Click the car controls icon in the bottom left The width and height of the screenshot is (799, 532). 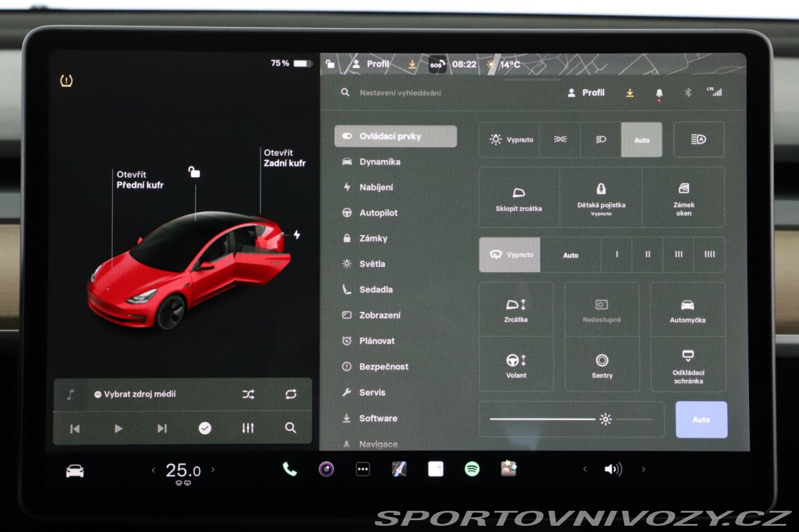[x=75, y=471]
